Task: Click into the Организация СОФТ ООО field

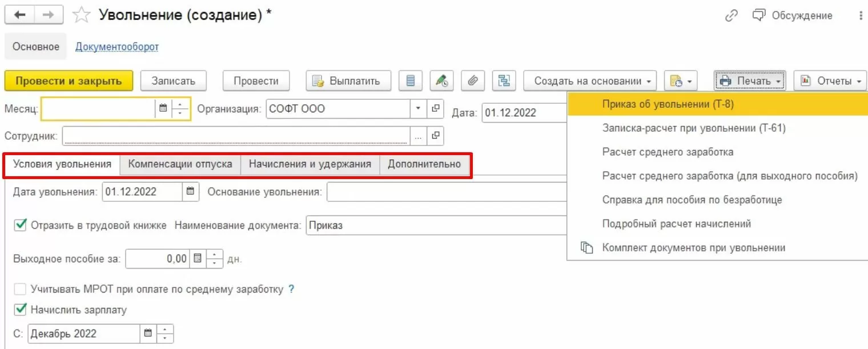Action: pos(338,108)
